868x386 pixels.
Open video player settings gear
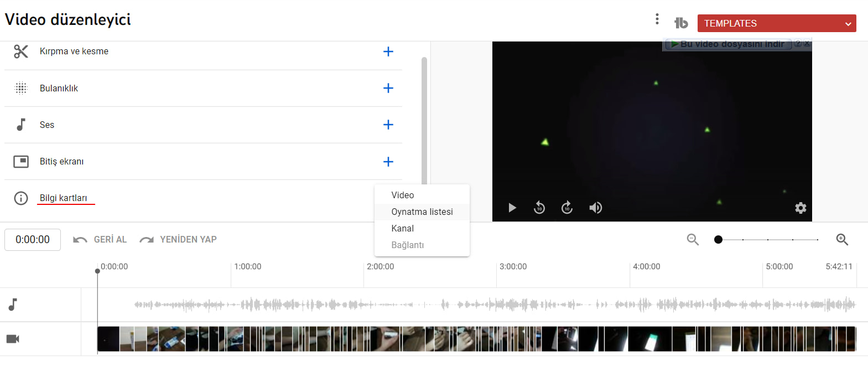801,208
